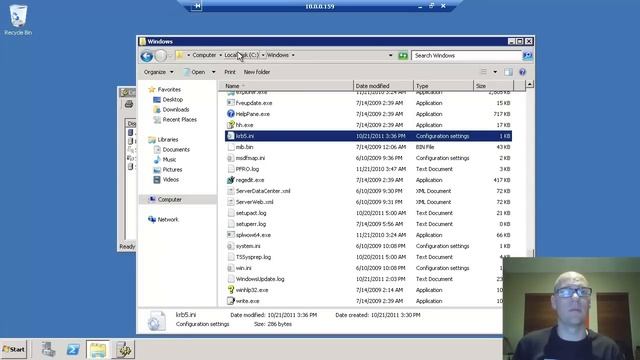
Task: Click the green refresh button in address bar
Action: pos(403,56)
